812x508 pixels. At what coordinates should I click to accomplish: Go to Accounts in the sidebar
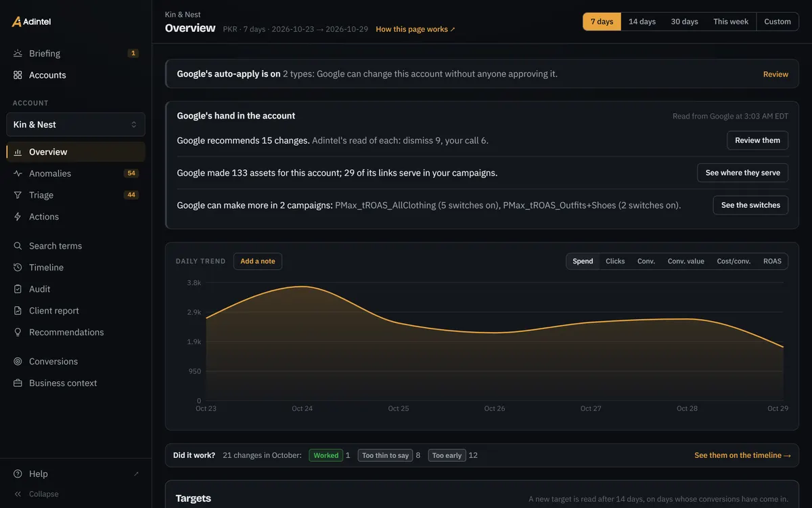point(76,75)
